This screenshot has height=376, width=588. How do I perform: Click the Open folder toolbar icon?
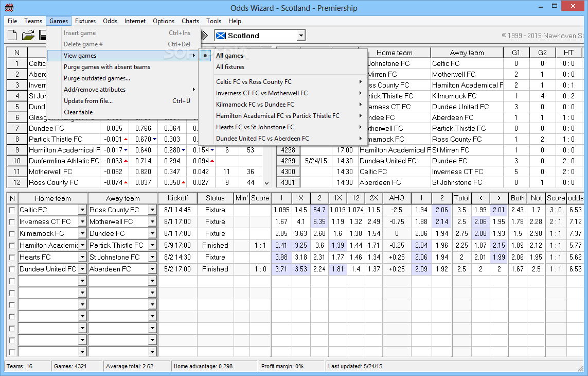(28, 36)
